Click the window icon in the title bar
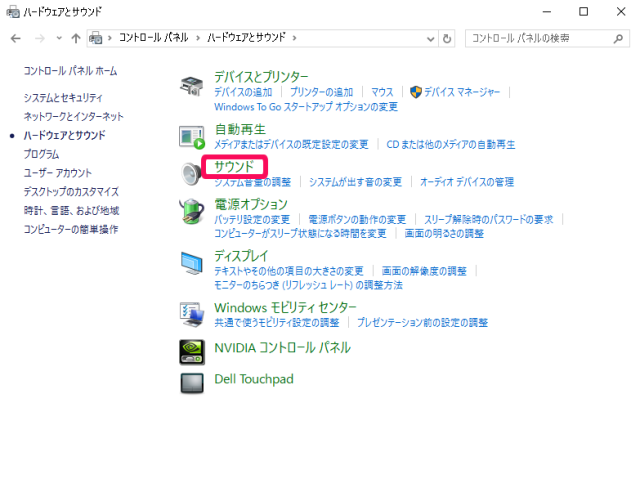Image resolution: width=640 pixels, height=479 pixels. click(x=13, y=12)
